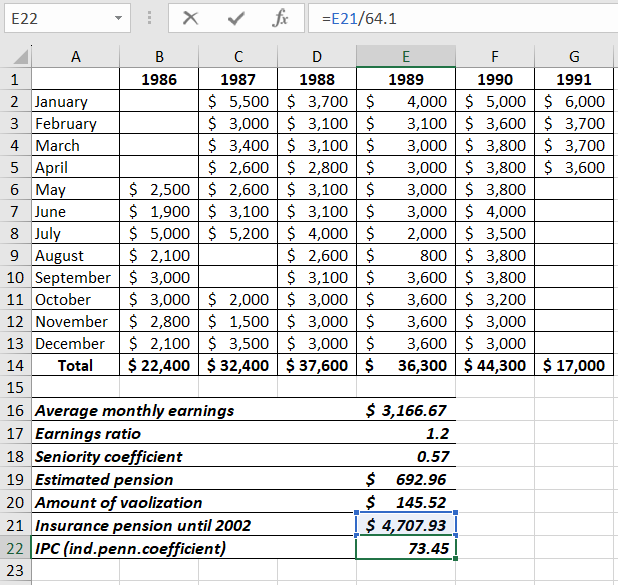Click the July 1987 value $5,200
618x585 pixels.
238,234
